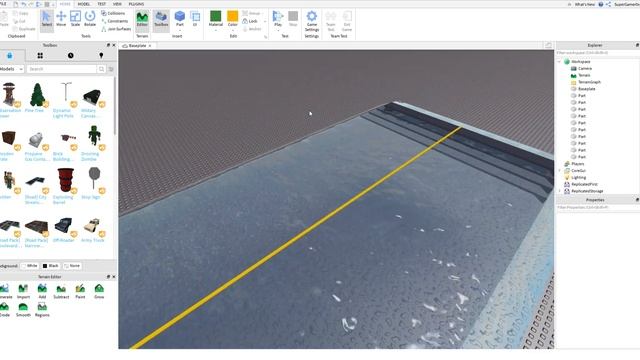Toggle Constraints option

click(115, 21)
